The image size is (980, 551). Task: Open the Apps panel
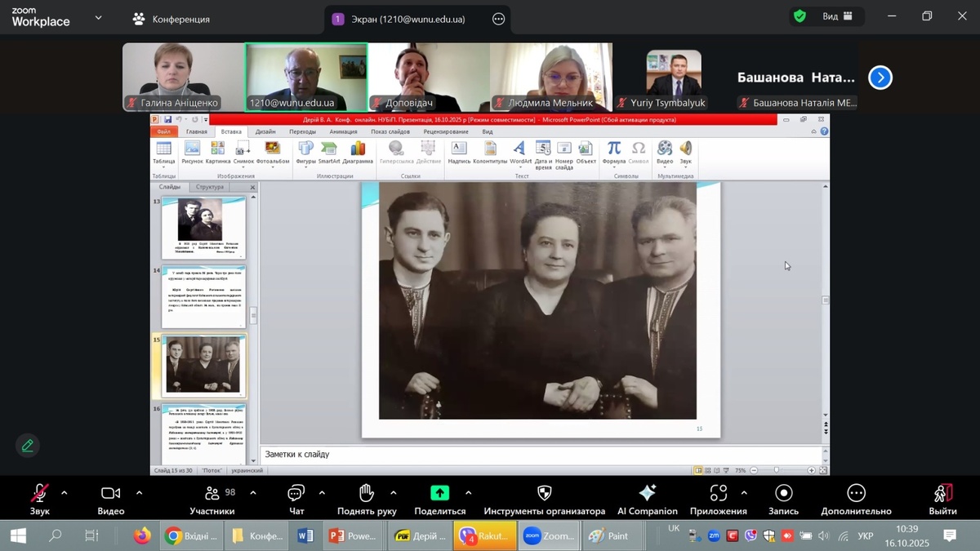(718, 494)
